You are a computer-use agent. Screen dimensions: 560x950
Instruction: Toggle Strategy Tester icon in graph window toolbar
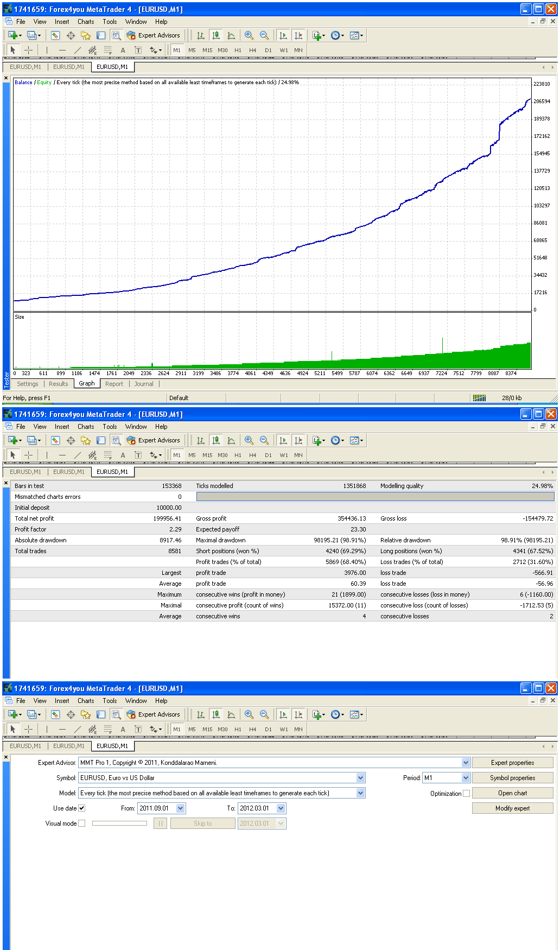click(116, 35)
